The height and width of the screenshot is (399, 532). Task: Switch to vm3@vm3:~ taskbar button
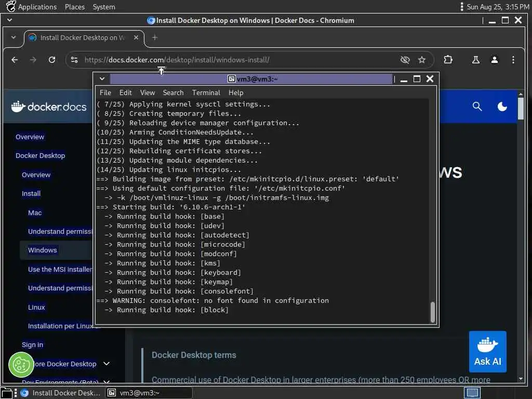tap(149, 393)
